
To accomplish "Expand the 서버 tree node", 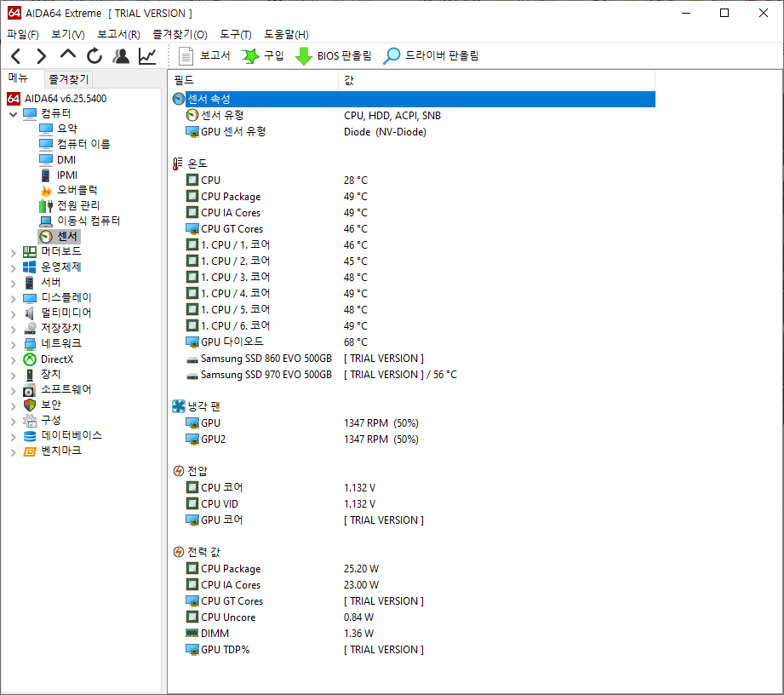I will [14, 284].
